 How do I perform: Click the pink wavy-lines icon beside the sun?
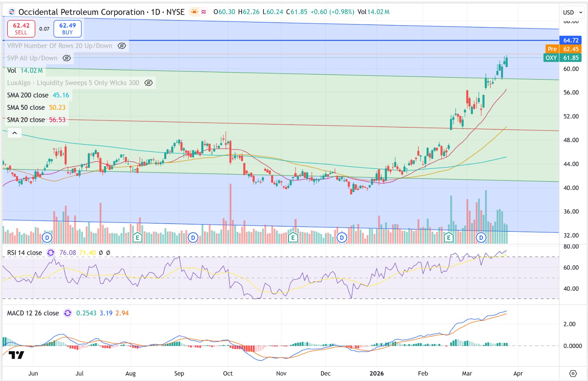pyautogui.click(x=204, y=12)
